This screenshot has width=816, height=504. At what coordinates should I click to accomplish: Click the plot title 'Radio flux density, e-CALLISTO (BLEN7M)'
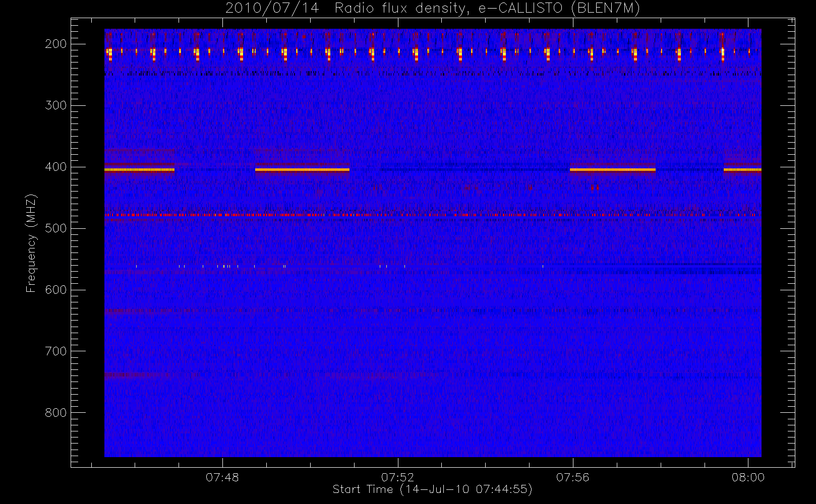(x=487, y=9)
